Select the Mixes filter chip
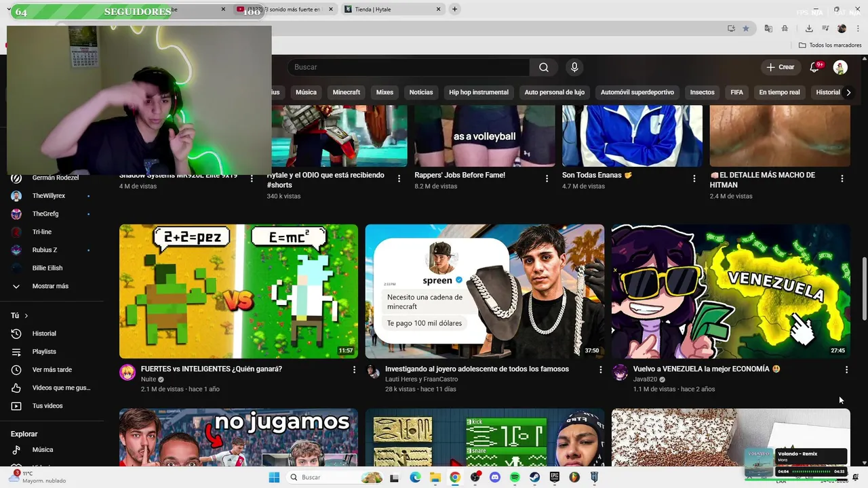The image size is (868, 488). 384,92
